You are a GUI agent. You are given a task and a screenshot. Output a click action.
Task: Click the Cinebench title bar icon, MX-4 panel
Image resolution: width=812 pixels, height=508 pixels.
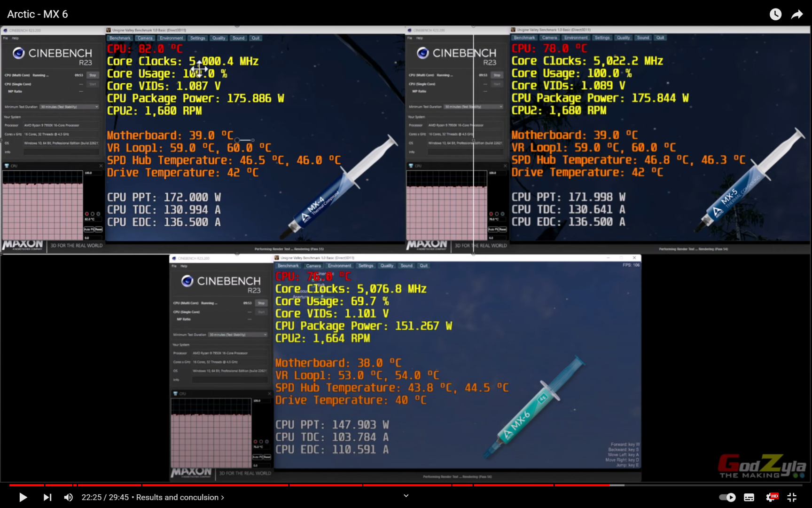tap(5, 30)
